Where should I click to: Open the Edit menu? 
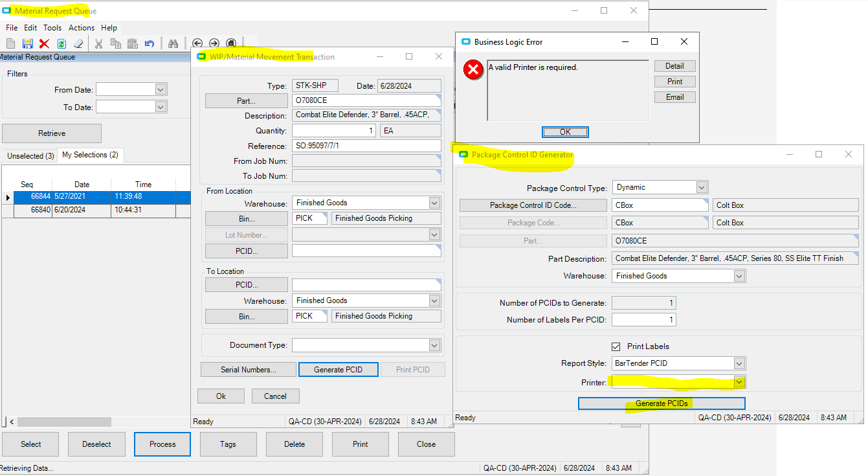pyautogui.click(x=30, y=28)
